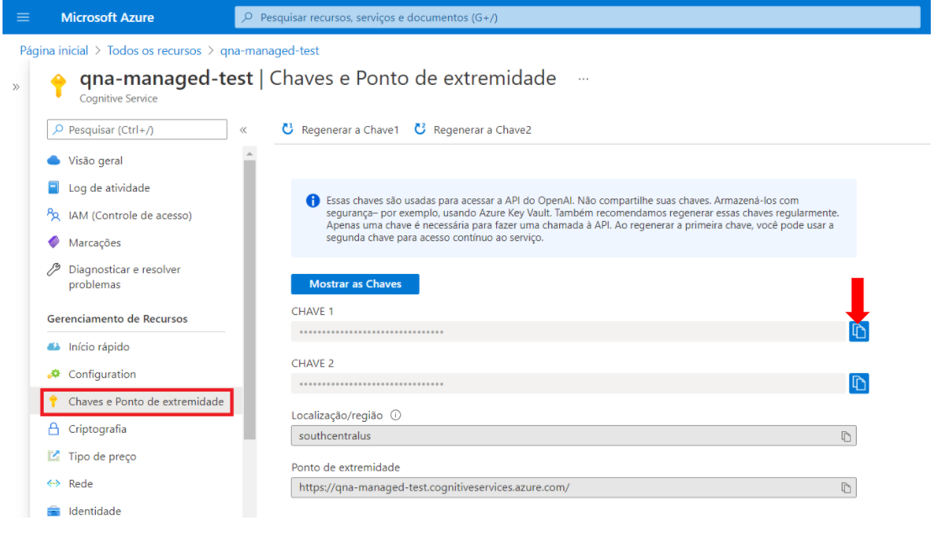Expand the collapsed left portal sidebar
The image size is (940, 542).
(16, 87)
